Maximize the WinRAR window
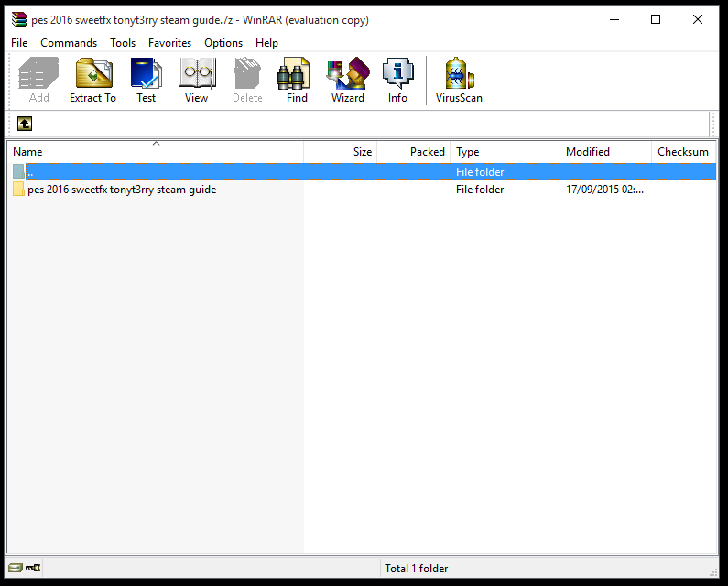Viewport: 728px width, 586px height. click(x=656, y=19)
